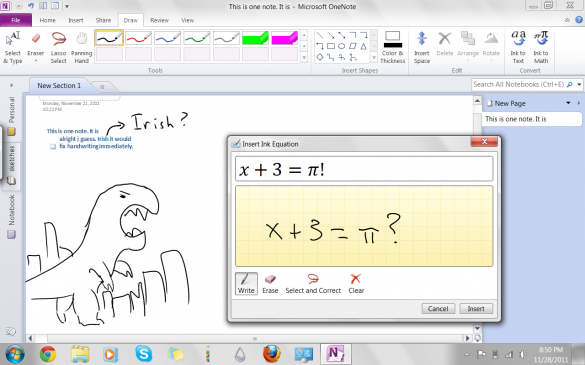Choose Select and Correct in ink dialog
This screenshot has height=365, width=585.
point(313,284)
